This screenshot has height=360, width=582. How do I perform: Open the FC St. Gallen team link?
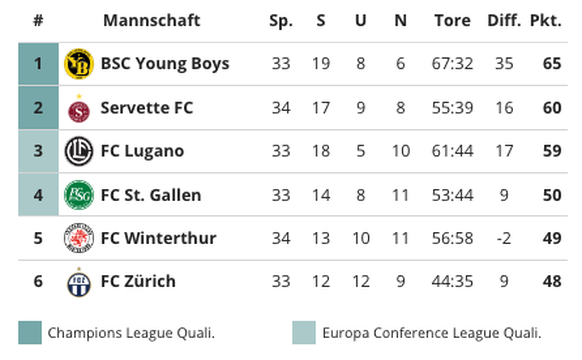pyautogui.click(x=151, y=195)
